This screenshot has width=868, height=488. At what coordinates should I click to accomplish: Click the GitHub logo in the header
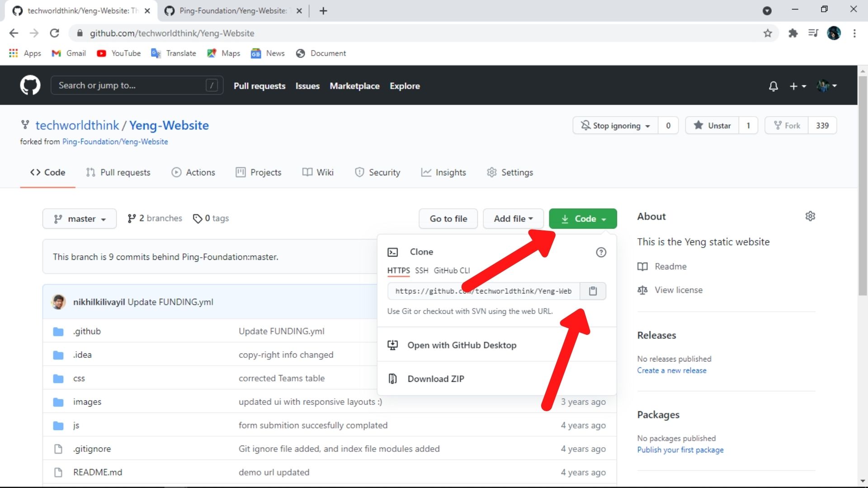[30, 85]
